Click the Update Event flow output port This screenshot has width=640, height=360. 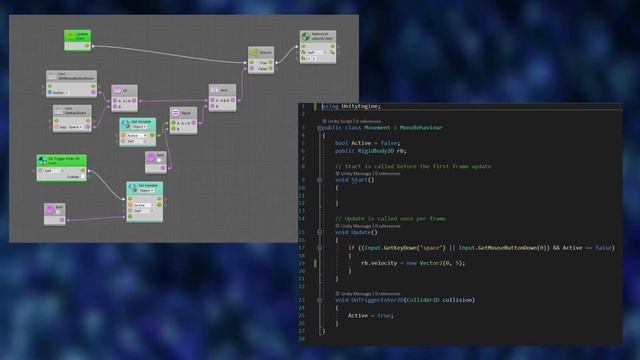(x=87, y=46)
